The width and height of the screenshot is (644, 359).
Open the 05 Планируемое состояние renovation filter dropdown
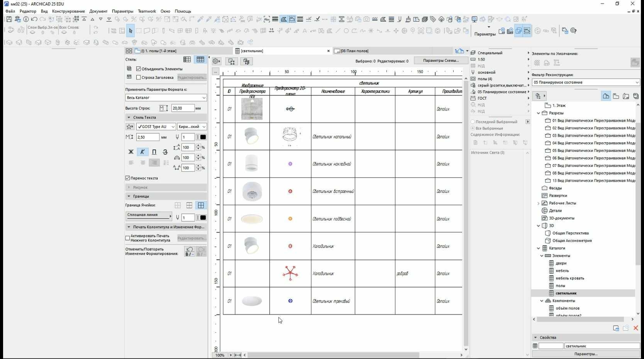click(x=586, y=82)
